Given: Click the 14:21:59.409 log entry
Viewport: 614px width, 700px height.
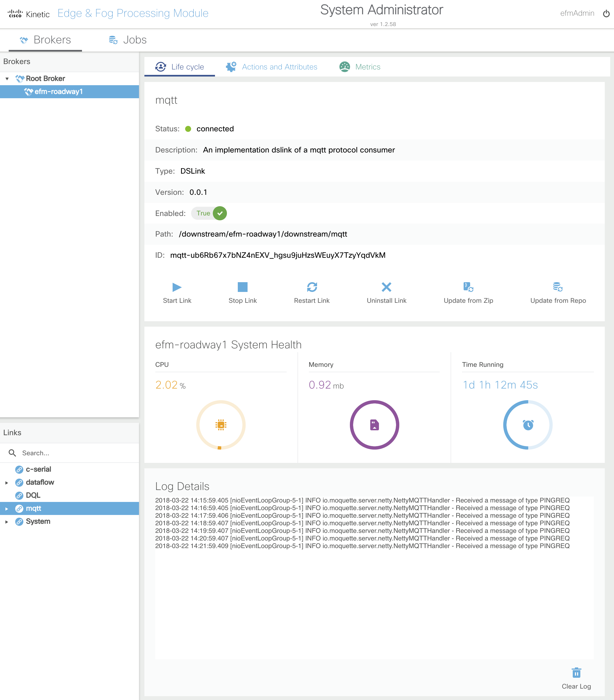Looking at the screenshot, I should (362, 546).
